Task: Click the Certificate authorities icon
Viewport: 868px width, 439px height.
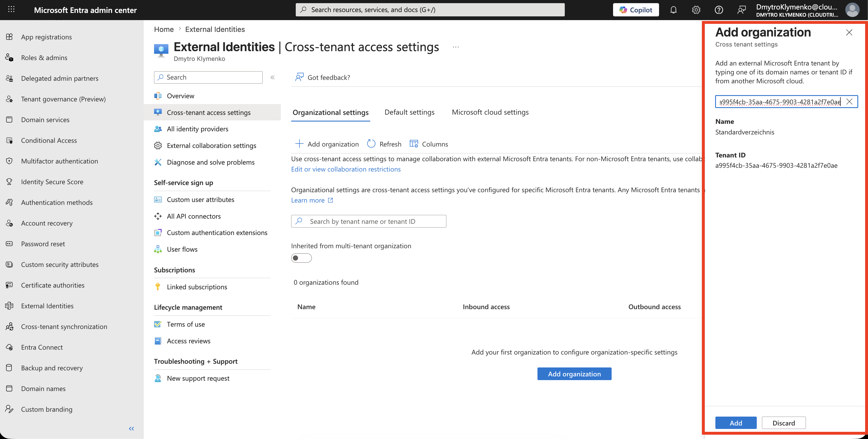Action: (x=9, y=285)
